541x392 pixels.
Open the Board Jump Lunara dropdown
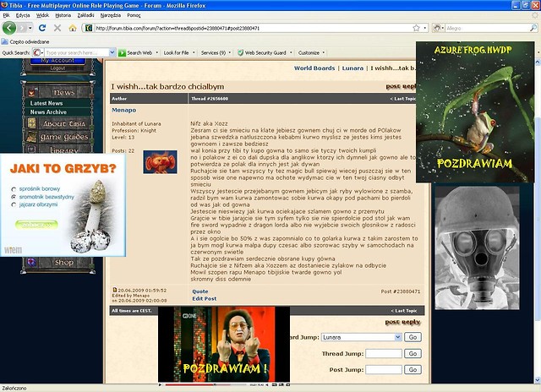coord(362,337)
